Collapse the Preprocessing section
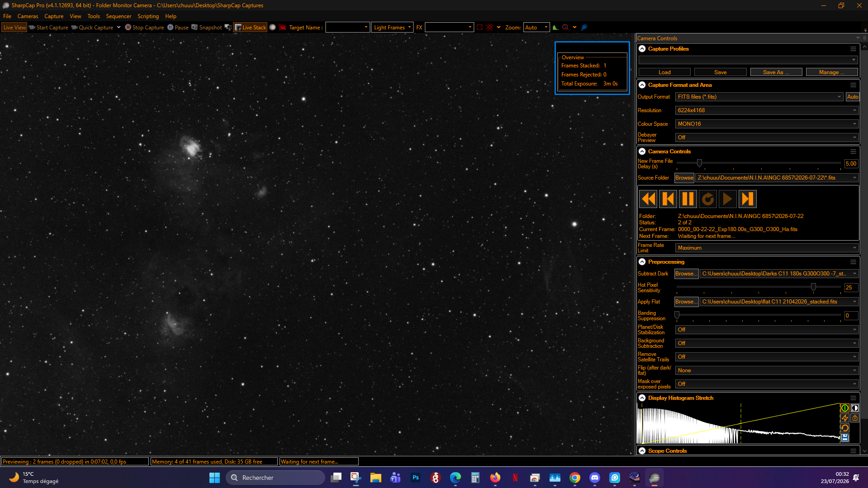The image size is (868, 488). point(642,262)
